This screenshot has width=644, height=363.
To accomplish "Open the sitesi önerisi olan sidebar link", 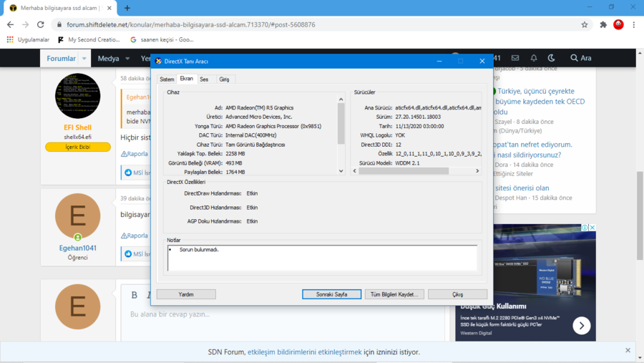I will pyautogui.click(x=522, y=188).
